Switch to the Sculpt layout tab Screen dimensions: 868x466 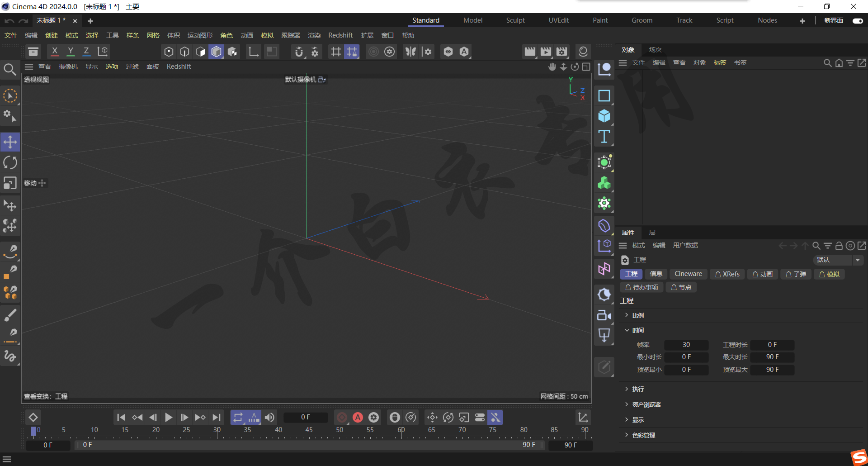515,20
